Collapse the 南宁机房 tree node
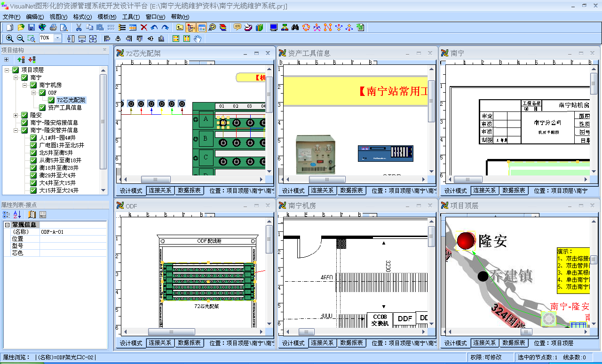 25,85
